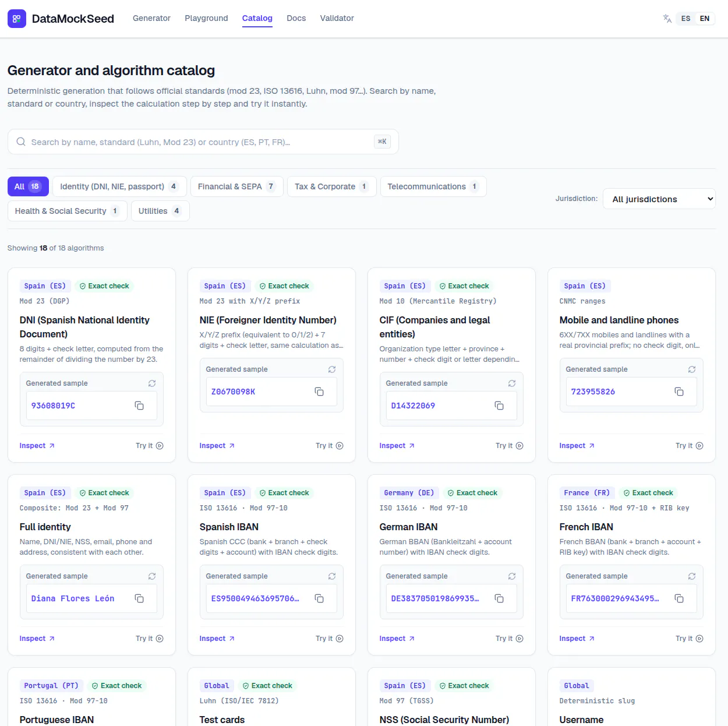Try it for the DNI generator
Screen dimensions: 728x726
150,446
